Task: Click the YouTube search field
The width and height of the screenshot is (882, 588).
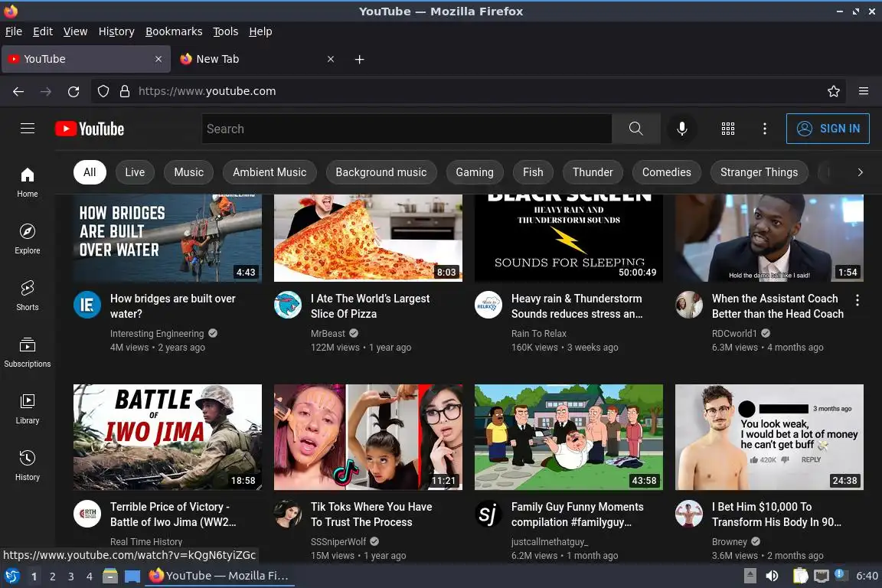Action: point(407,129)
